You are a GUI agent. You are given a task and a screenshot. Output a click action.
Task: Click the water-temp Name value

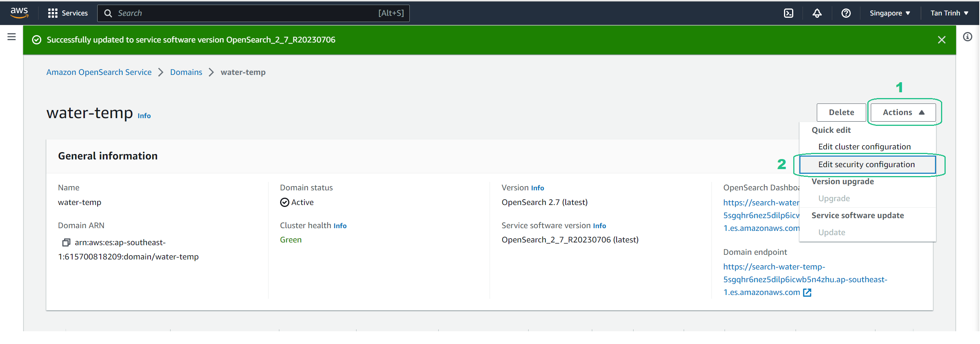[x=79, y=202]
